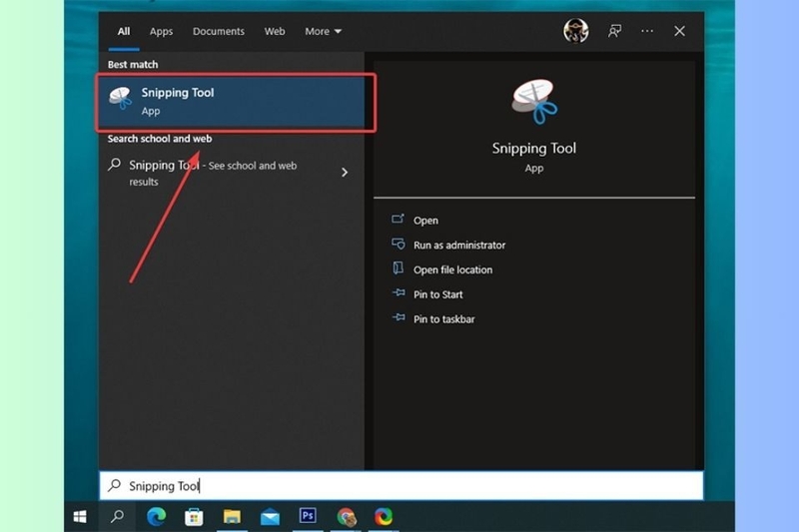Open the Windows Start button
Screen dimensions: 799x532
coord(80,517)
